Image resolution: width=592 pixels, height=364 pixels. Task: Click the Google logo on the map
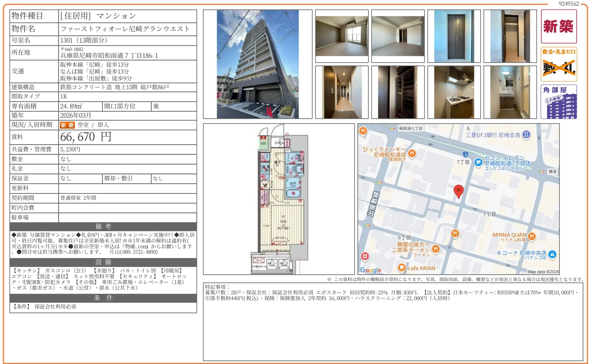point(371,270)
